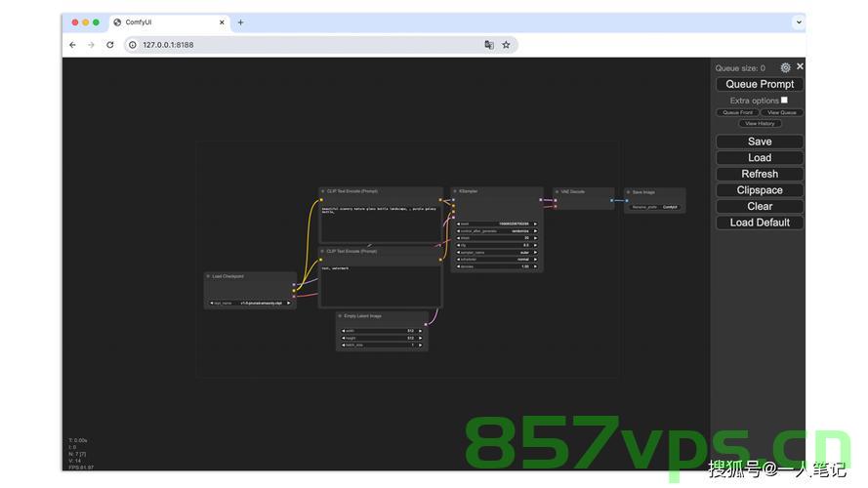Collapse the Load Checkpoint node via title dot

(208, 276)
